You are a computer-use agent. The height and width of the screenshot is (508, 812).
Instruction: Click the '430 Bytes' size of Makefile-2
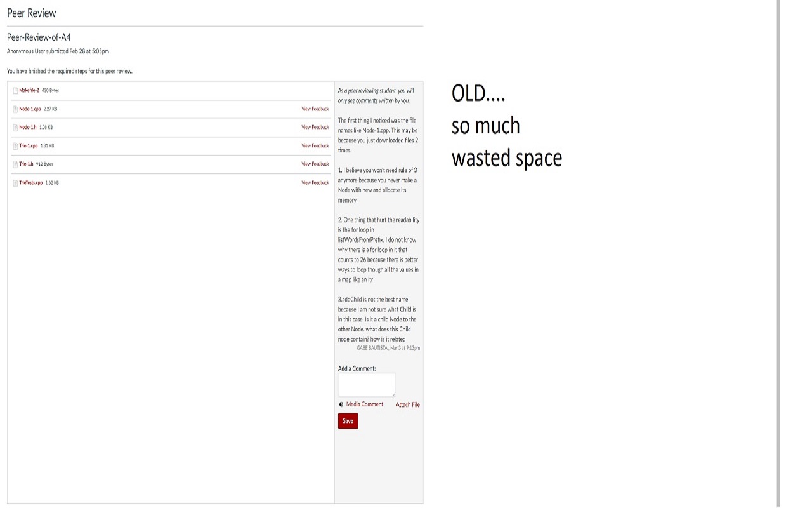click(x=50, y=91)
